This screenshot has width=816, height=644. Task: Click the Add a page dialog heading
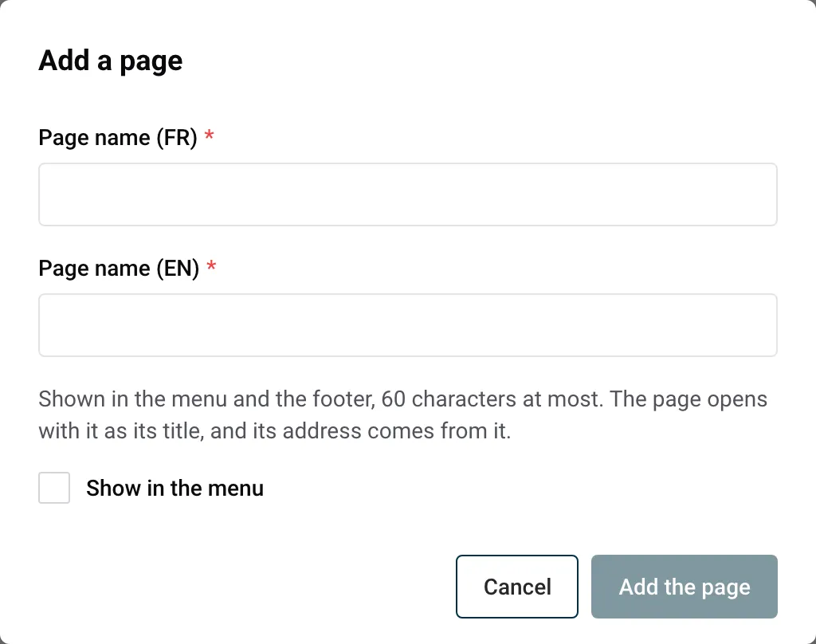110,61
